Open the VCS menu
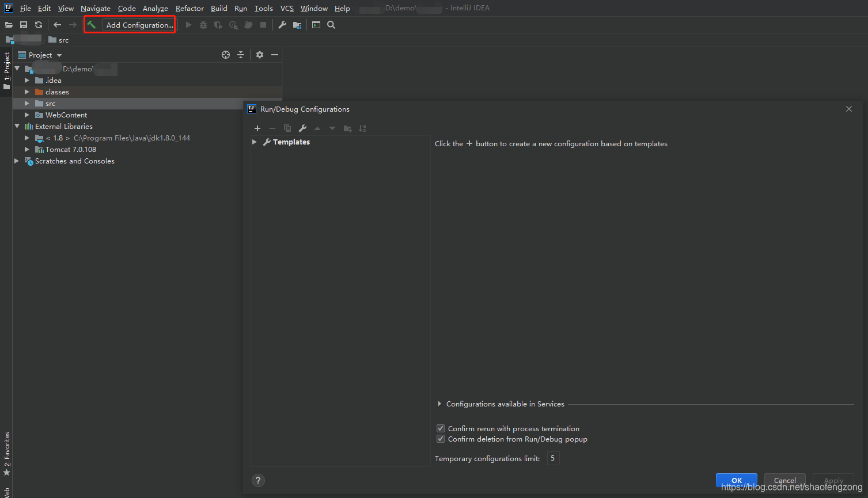 click(x=287, y=8)
